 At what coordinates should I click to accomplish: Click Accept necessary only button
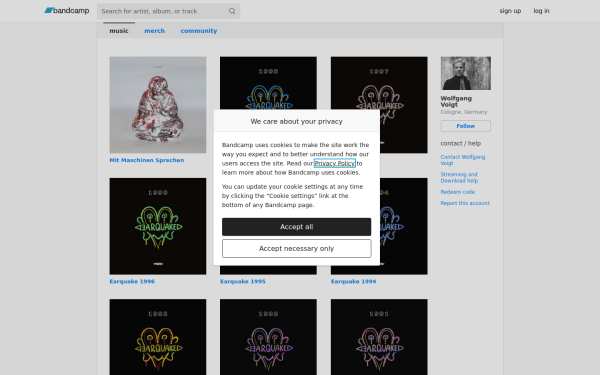[297, 249]
